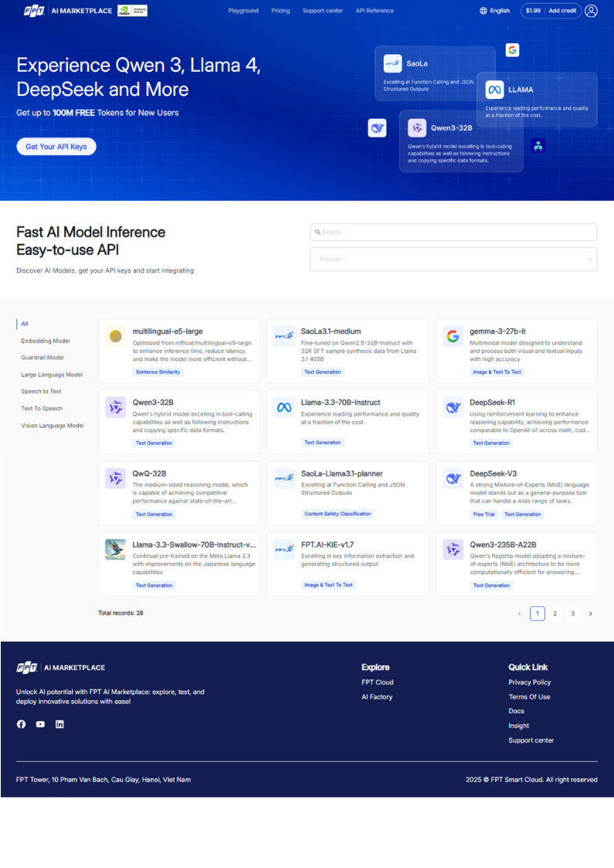The image size is (614, 868).
Task: Click Image & Text To Text tag on gemma
Action: point(496,372)
